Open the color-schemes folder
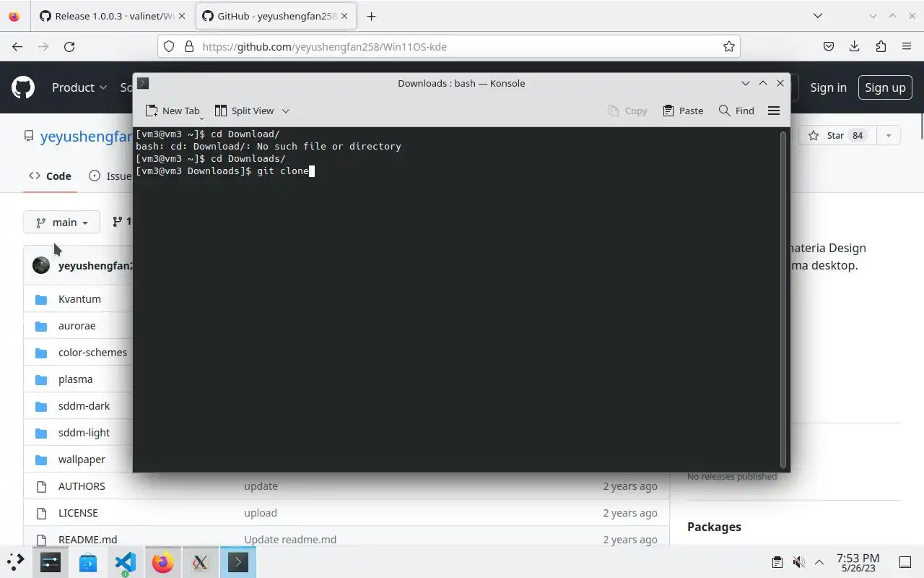The width and height of the screenshot is (924, 578). coord(92,353)
